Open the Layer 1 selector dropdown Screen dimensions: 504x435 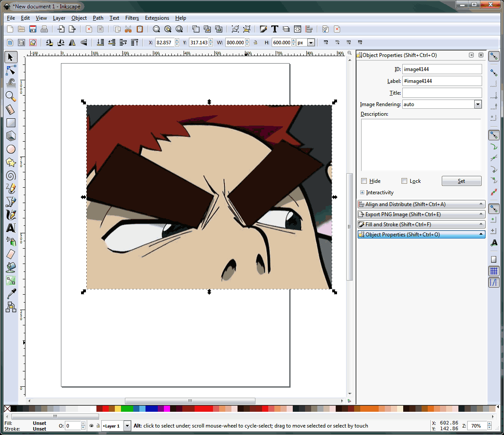coord(127,426)
